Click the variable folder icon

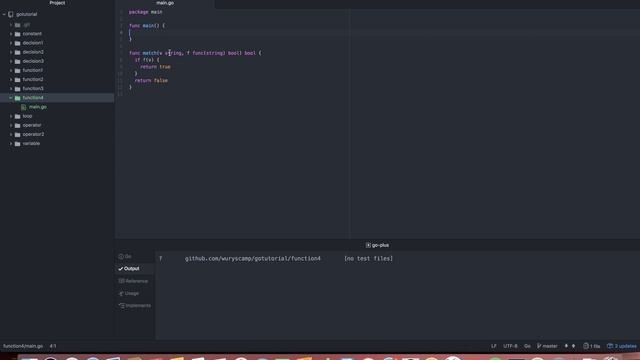(x=18, y=144)
